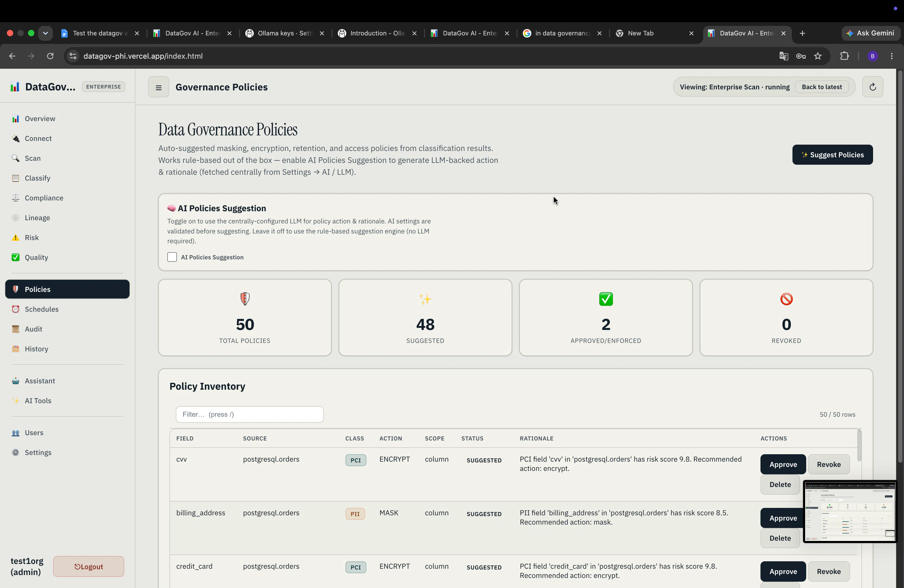Open a new browser tab with plus
The width and height of the screenshot is (904, 588).
point(802,33)
